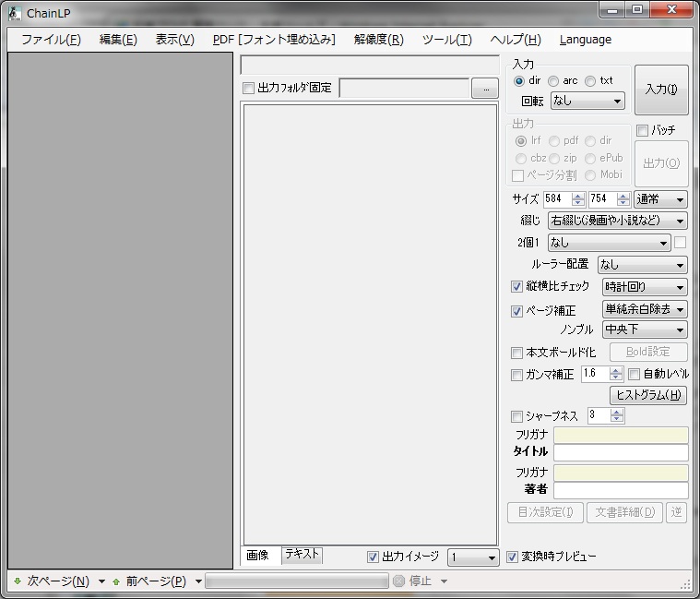Open the Language menu
The image size is (700, 599).
click(x=586, y=40)
